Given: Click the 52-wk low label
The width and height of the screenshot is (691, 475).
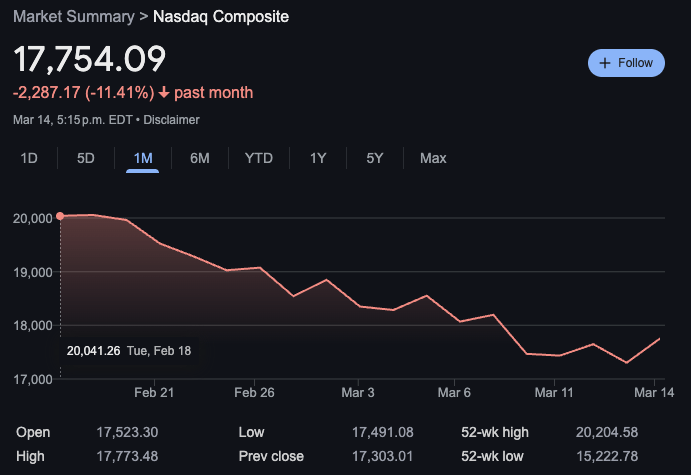Looking at the screenshot, I should pos(492,456).
